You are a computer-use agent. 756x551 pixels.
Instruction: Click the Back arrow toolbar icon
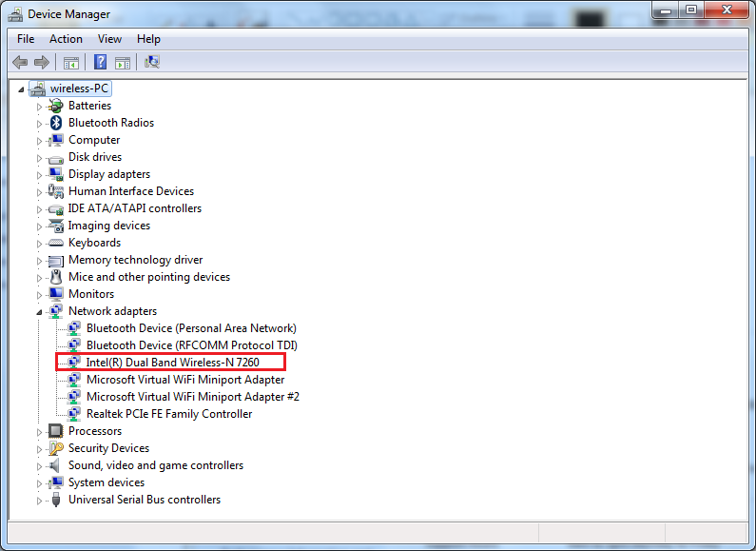[20, 62]
